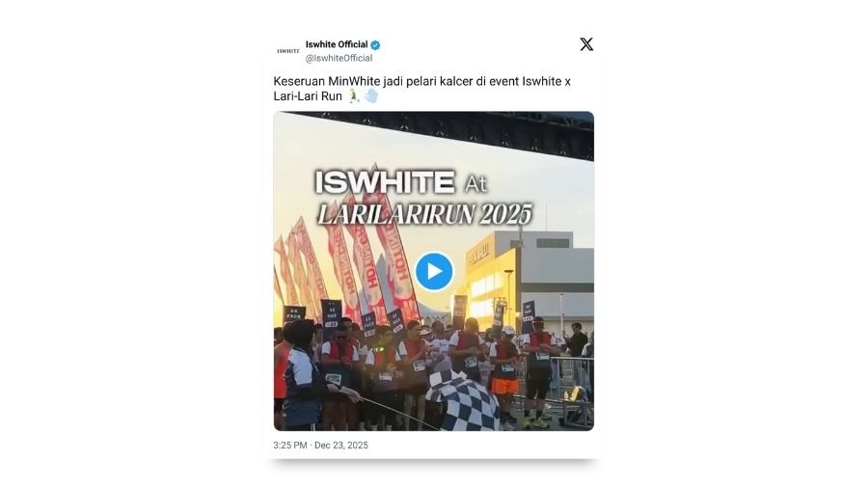
Task: Click the blue verified badge
Action: pos(375,44)
